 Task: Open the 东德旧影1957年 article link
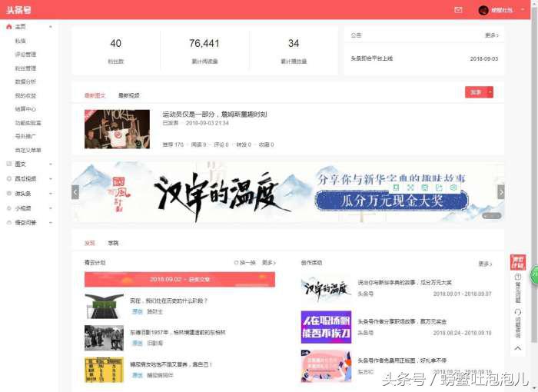pyautogui.click(x=178, y=332)
